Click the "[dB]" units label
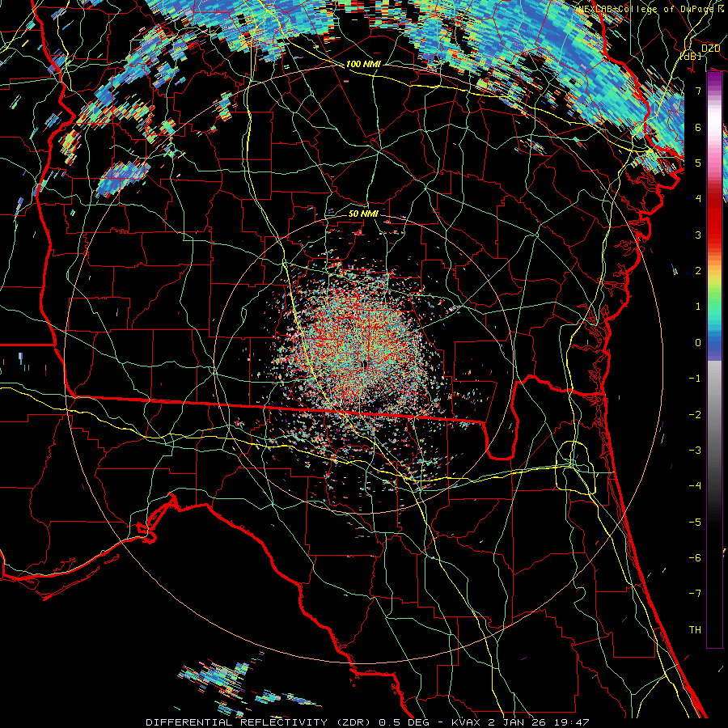The height and width of the screenshot is (728, 728). [x=691, y=56]
